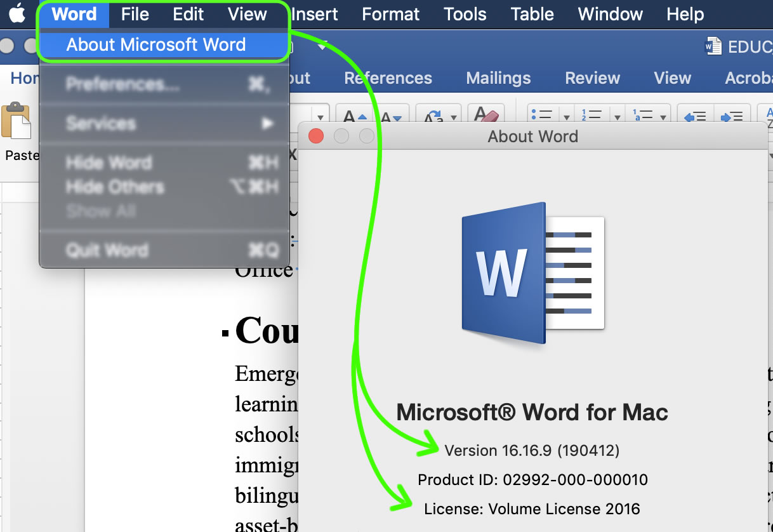Switch to the Review ribbon tab
The image size is (773, 532).
tap(592, 78)
